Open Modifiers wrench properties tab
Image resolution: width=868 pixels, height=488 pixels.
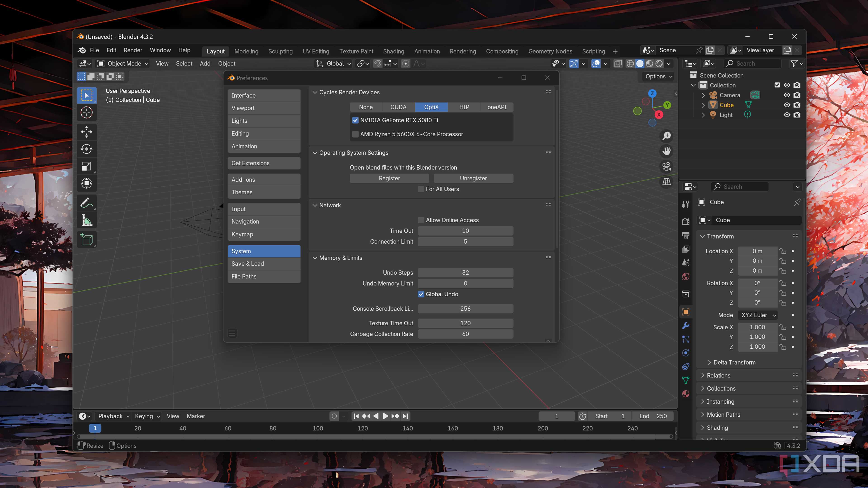click(686, 325)
